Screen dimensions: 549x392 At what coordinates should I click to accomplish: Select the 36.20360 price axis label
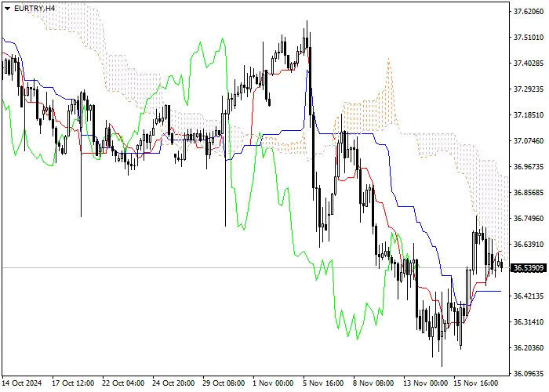[529, 347]
